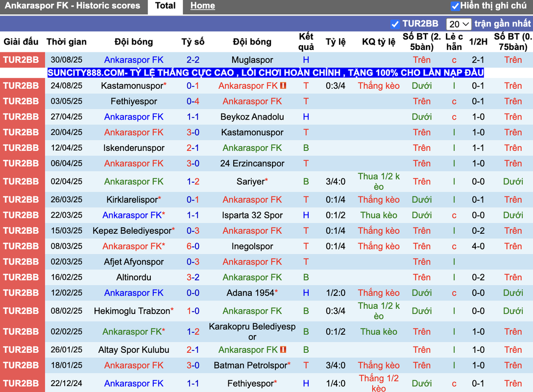Select the Lẻ chẵn column header
This screenshot has height=392, width=533.
tap(454, 42)
